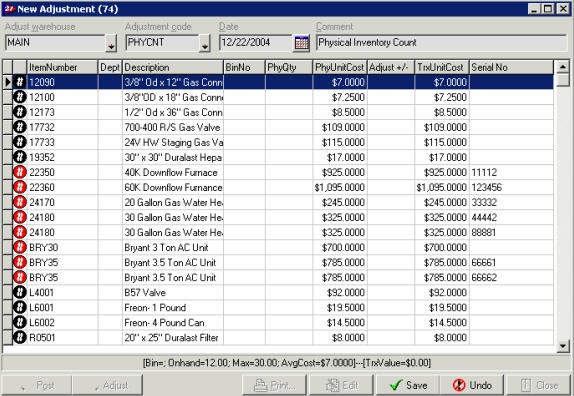Click red # icon for serial 44442 row
This screenshot has width=574, height=396.
[x=20, y=217]
